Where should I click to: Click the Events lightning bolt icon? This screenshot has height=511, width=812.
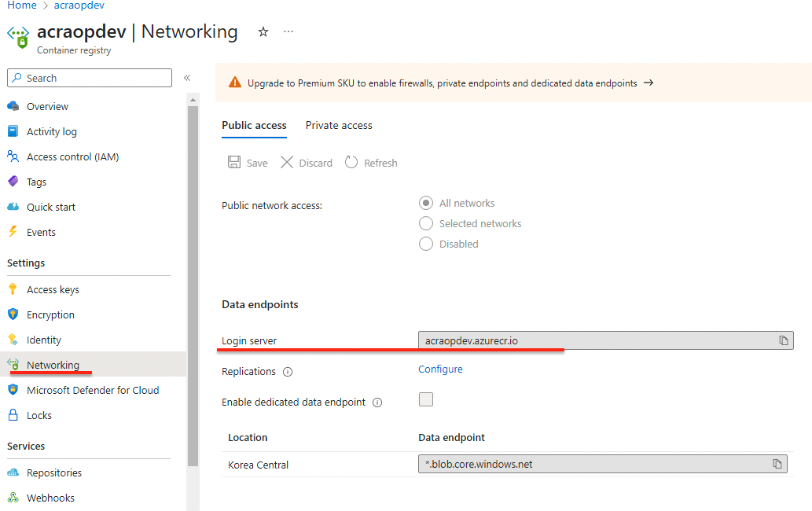pos(13,231)
